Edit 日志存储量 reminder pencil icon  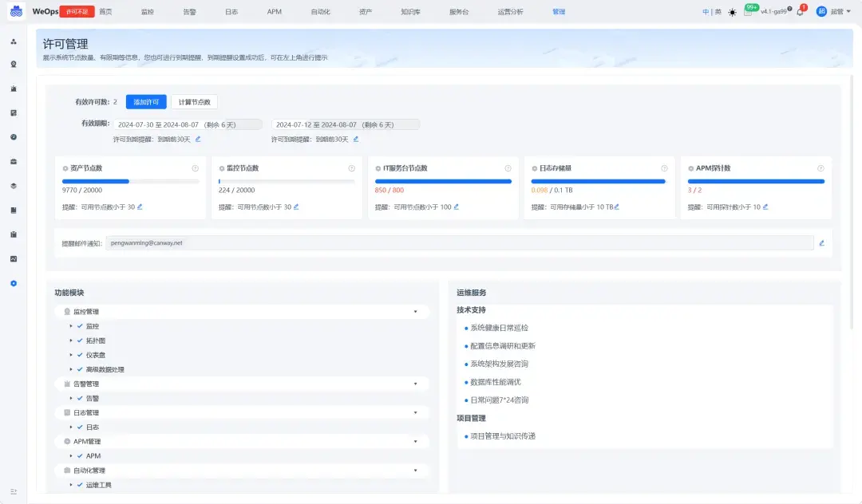coord(617,207)
